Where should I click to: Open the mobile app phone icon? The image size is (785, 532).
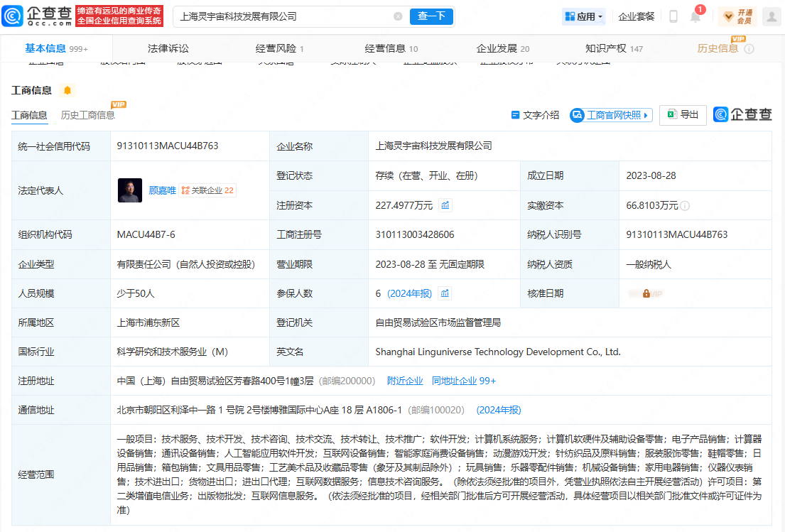tap(673, 16)
